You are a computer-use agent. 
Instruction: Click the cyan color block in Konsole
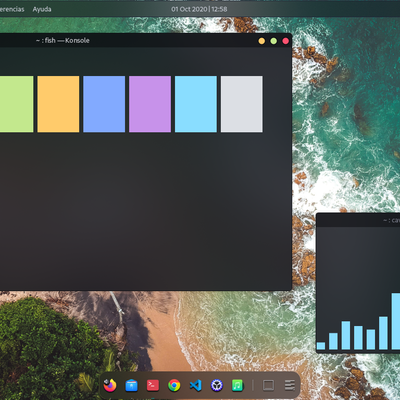(196, 104)
